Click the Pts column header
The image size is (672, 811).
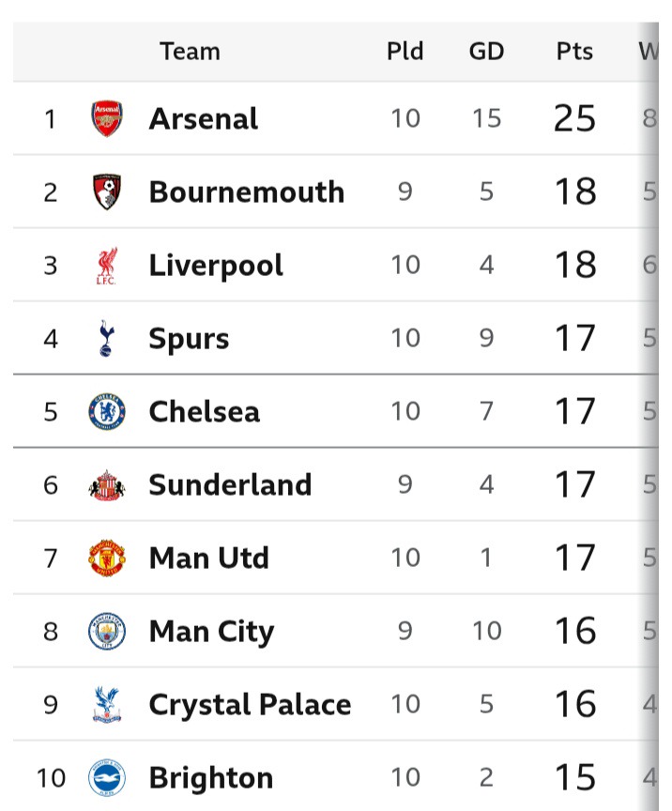(x=574, y=51)
